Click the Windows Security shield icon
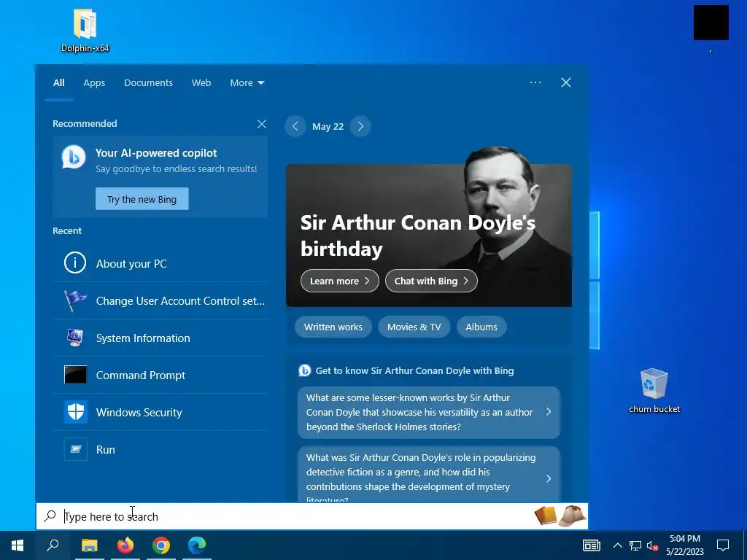 click(x=75, y=412)
